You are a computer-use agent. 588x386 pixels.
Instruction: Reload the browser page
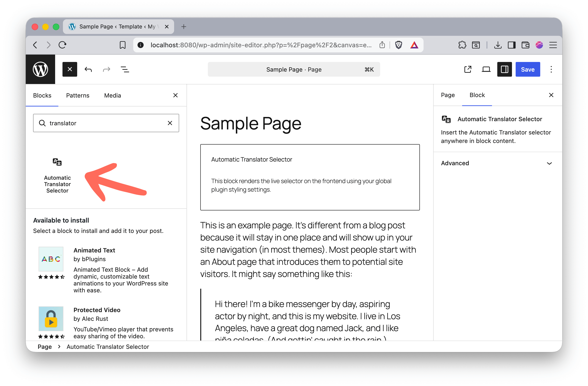click(x=62, y=45)
